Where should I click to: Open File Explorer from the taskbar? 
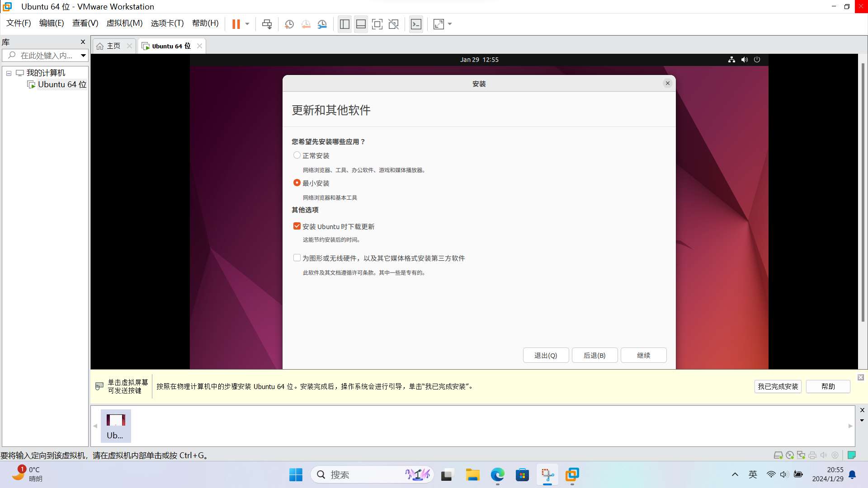[x=472, y=475]
